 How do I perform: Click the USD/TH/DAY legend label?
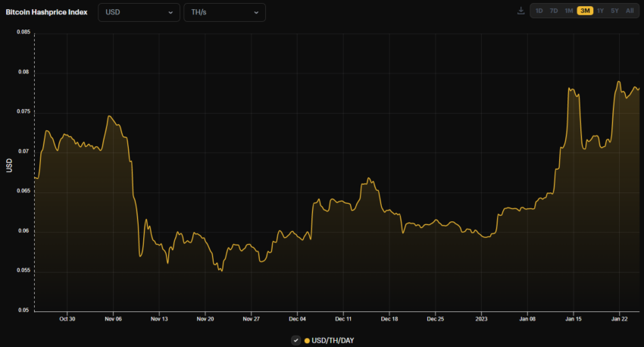click(x=333, y=340)
